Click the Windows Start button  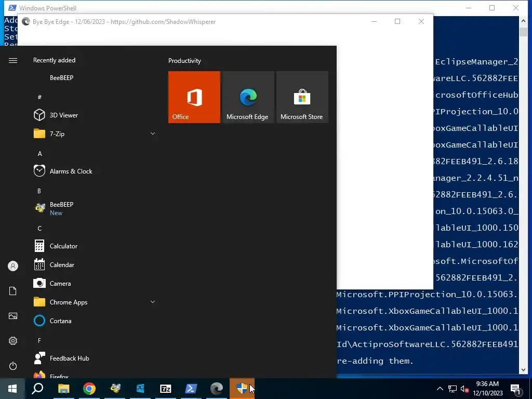pyautogui.click(x=12, y=389)
